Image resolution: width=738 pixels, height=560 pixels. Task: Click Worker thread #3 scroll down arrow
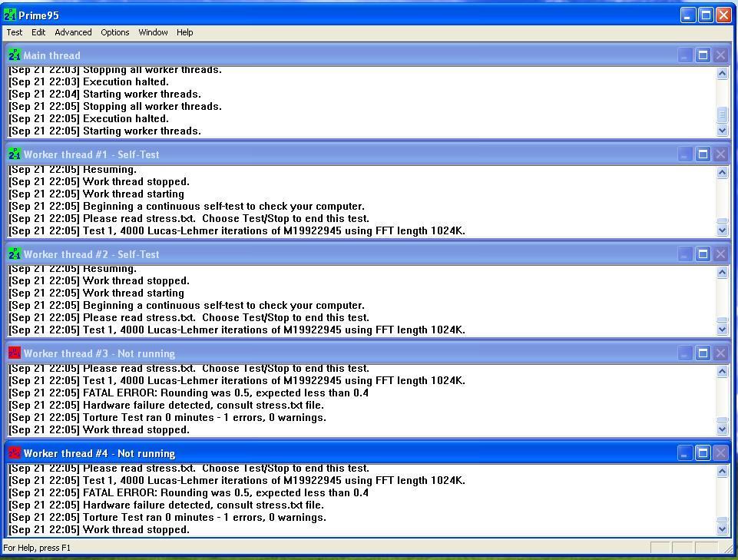[722, 429]
